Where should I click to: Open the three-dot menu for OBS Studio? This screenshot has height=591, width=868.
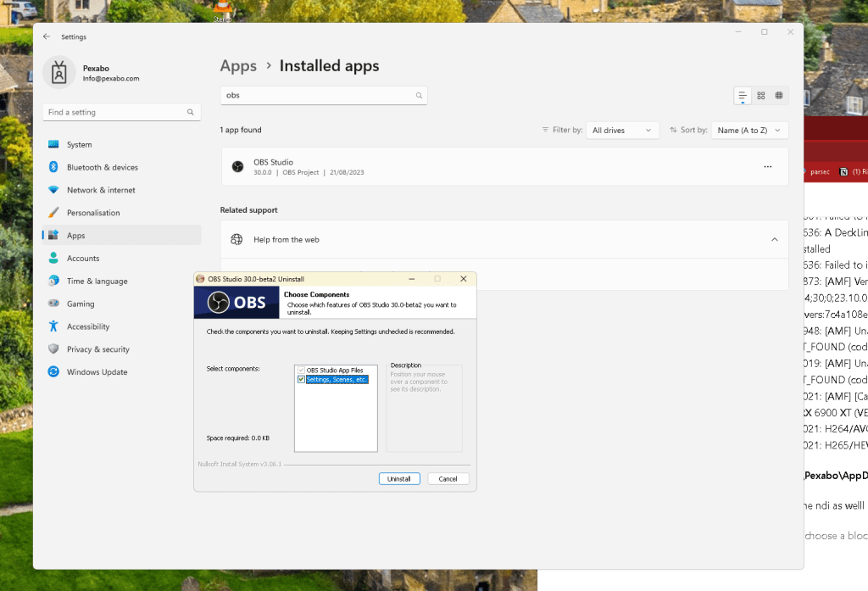coord(768,167)
